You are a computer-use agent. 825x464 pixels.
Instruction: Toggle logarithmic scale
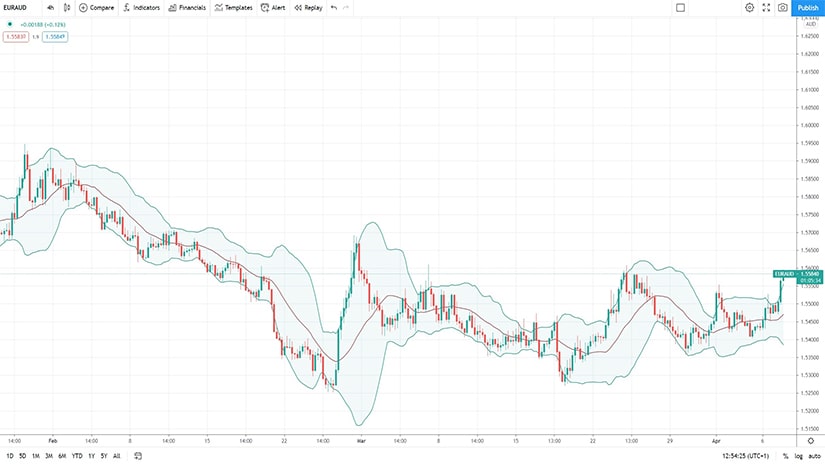(798, 456)
